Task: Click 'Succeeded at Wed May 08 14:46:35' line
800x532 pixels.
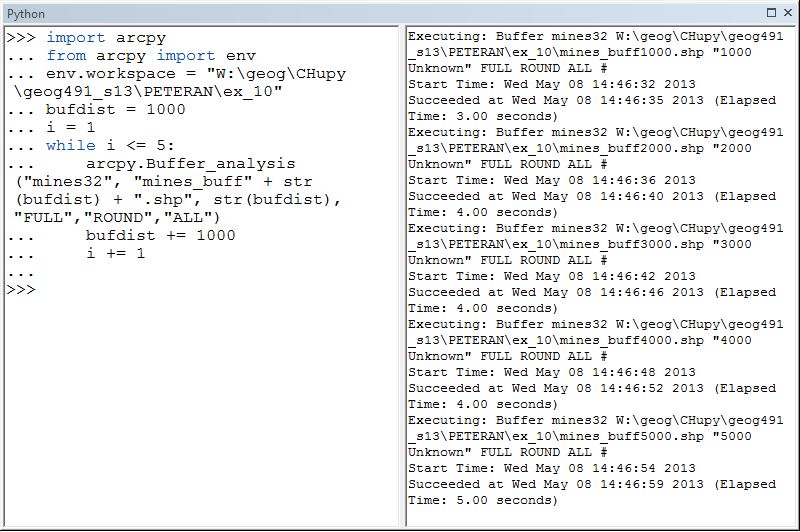Action: pyautogui.click(x=592, y=100)
